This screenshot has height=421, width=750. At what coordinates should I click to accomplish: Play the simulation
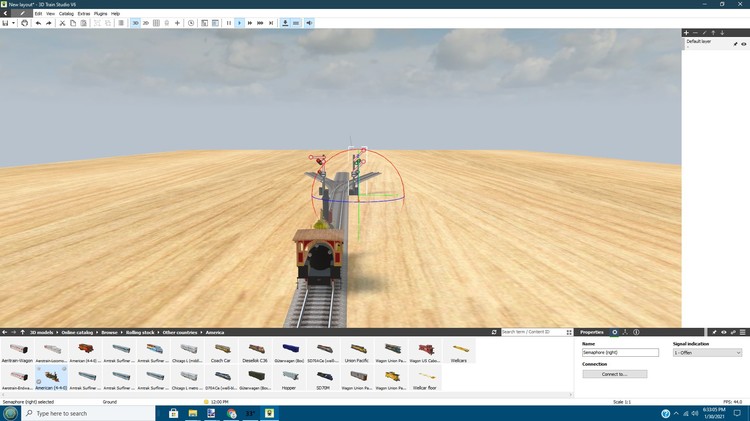(x=240, y=23)
